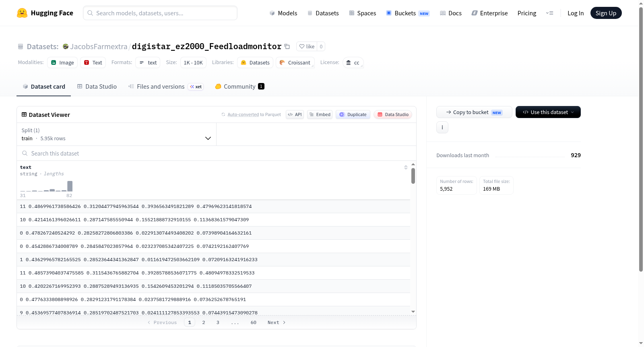Switch to the Dataset card tab
The image size is (644, 347).
click(x=43, y=86)
